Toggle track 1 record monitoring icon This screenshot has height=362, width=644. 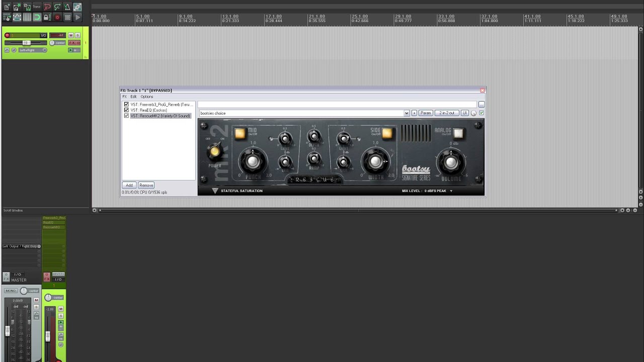tap(70, 50)
